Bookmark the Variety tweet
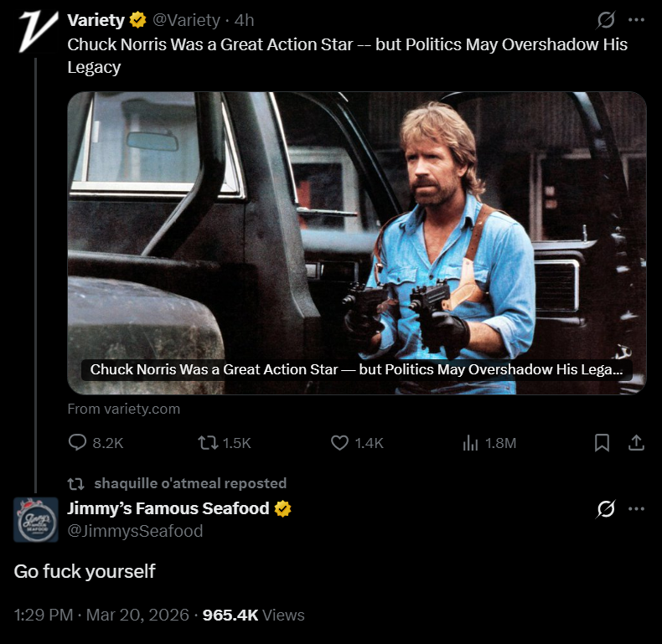Image resolution: width=662 pixels, height=644 pixels. 602,443
